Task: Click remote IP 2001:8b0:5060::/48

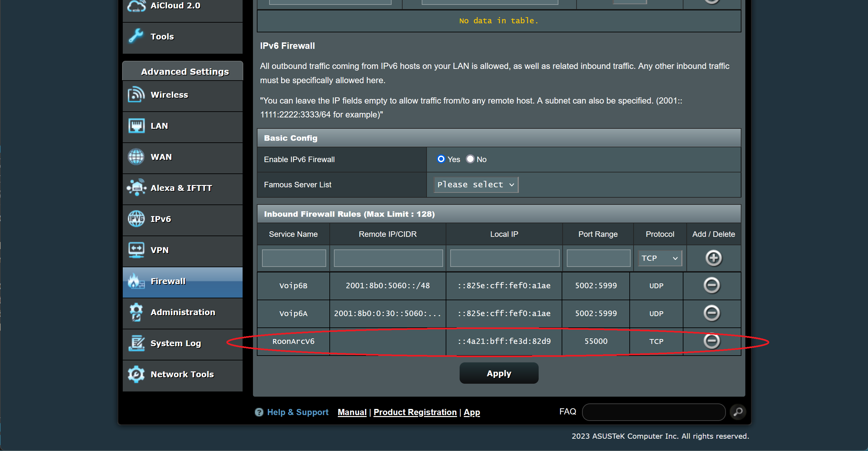Action: tap(387, 286)
